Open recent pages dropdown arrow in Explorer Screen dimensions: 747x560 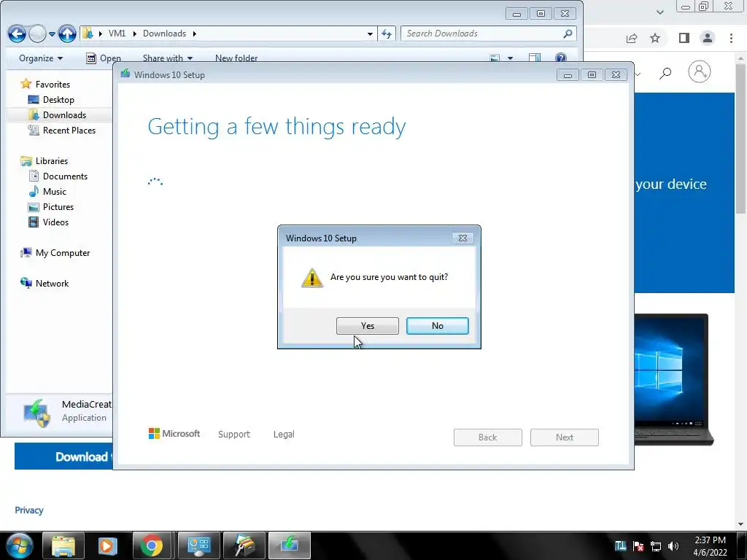pos(52,34)
